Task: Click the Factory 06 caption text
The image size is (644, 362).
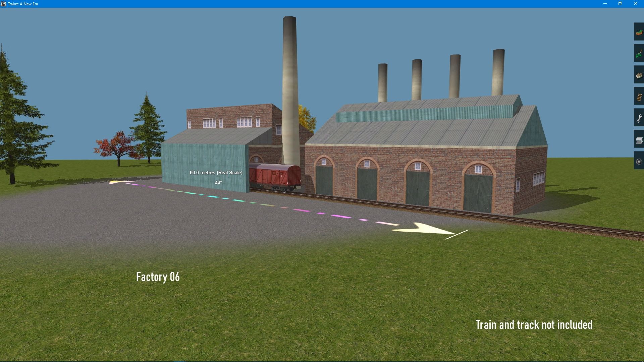Action: 158,277
